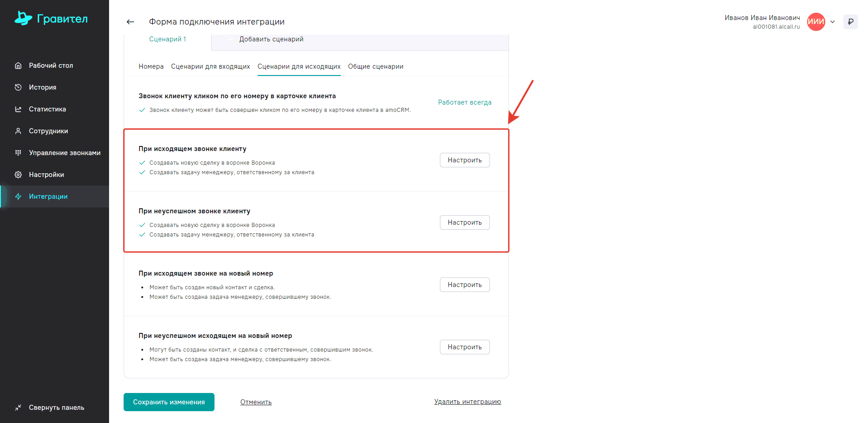
Task: Open the Статистика chart icon
Action: coord(18,109)
